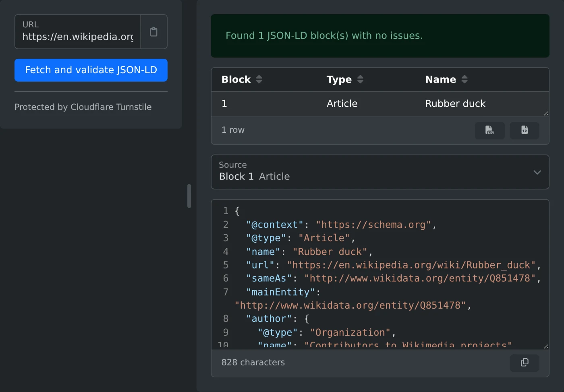Click the "author" line in code
This screenshot has width=564, height=392.
tap(278, 319)
